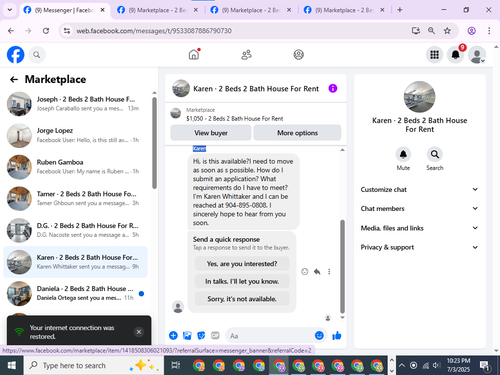Screen dimensions: 500x375
Task: Open a new browser tab
Action: pyautogui.click(x=400, y=10)
